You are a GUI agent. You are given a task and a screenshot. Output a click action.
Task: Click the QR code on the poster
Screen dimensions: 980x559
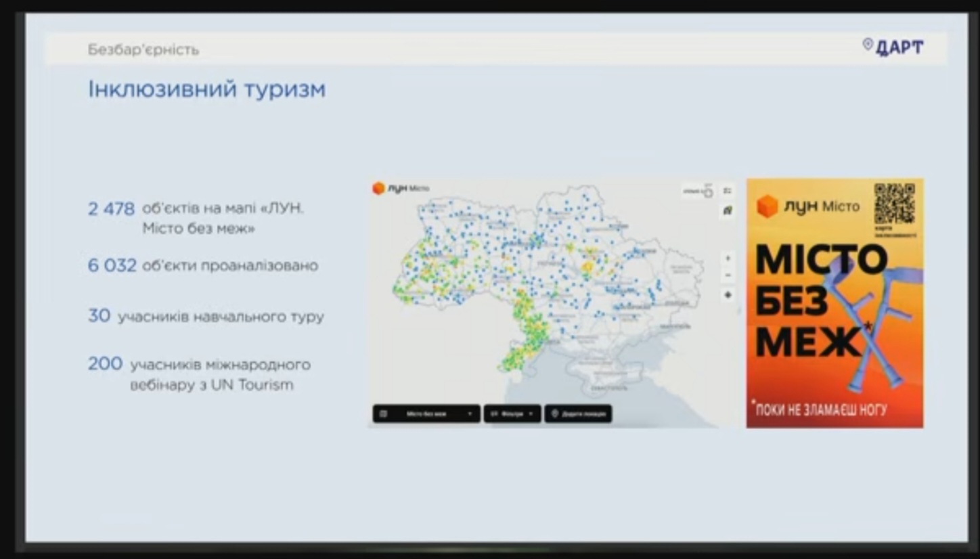(894, 204)
